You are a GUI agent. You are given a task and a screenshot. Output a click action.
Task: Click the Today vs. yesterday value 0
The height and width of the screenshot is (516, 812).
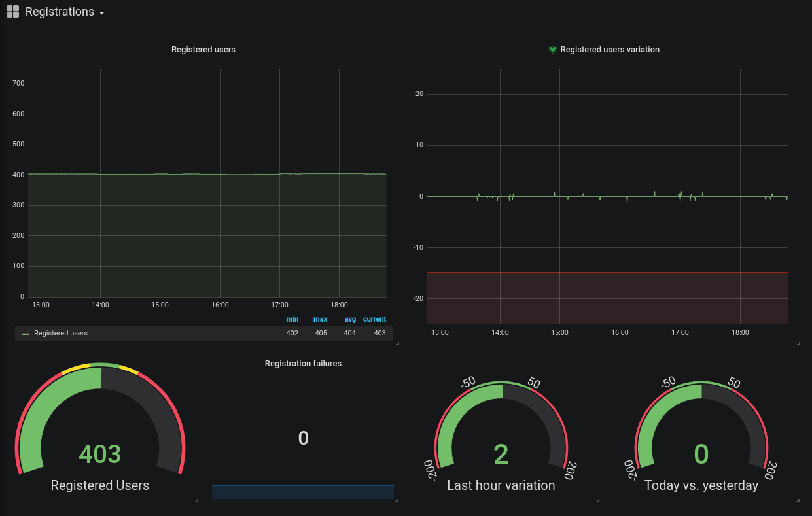pyautogui.click(x=701, y=454)
